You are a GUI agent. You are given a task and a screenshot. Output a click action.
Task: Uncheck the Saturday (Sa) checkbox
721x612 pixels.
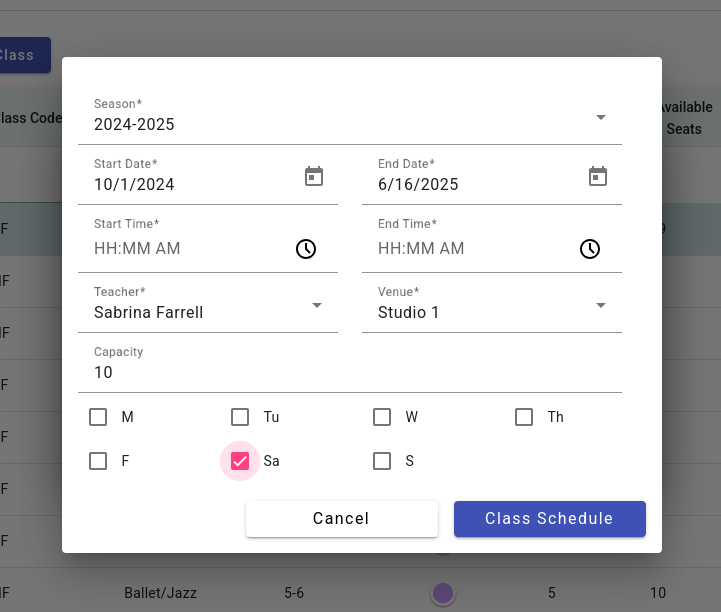(x=240, y=461)
